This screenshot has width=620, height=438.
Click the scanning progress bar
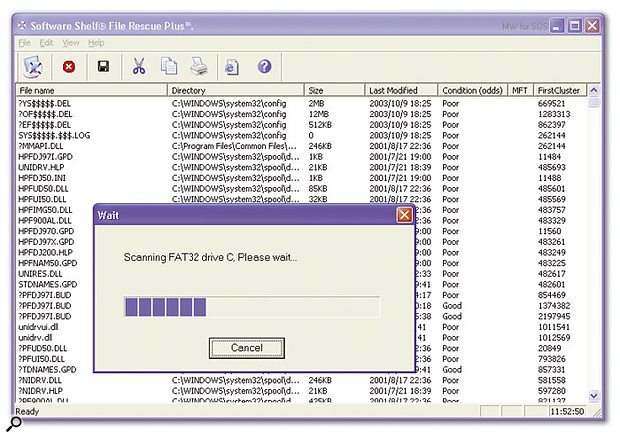pyautogui.click(x=252, y=307)
